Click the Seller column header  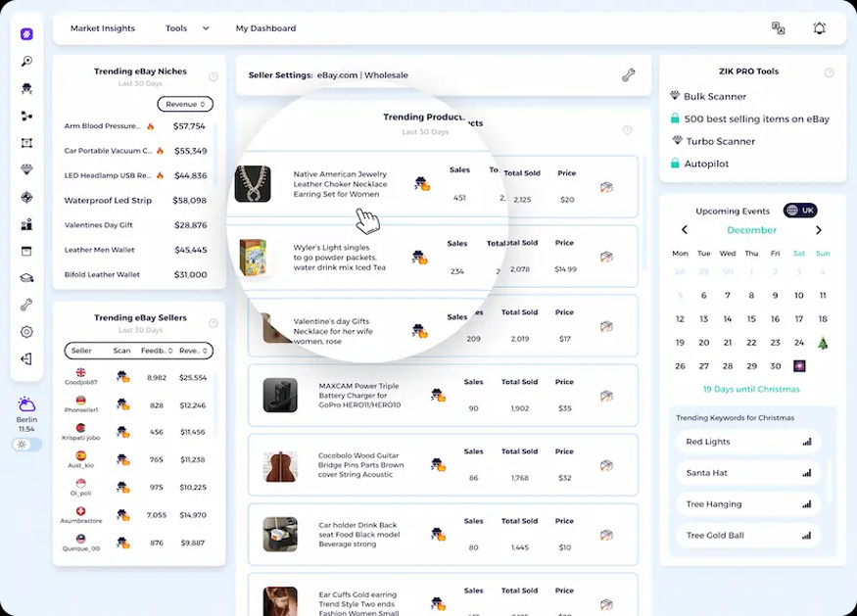tap(81, 351)
